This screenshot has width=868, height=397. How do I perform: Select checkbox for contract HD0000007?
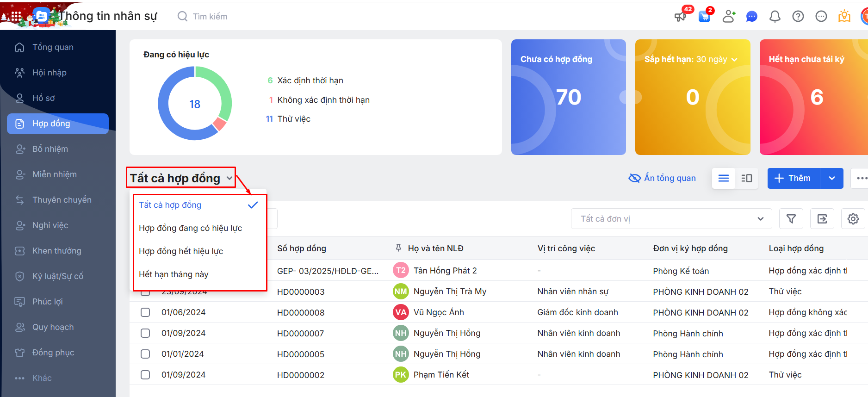pyautogui.click(x=145, y=333)
